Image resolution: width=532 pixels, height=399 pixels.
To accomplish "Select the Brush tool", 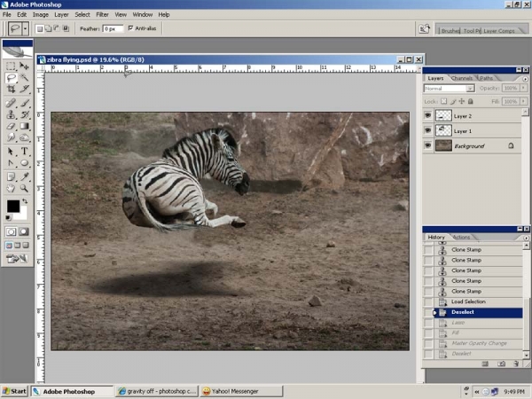I will click(x=24, y=103).
